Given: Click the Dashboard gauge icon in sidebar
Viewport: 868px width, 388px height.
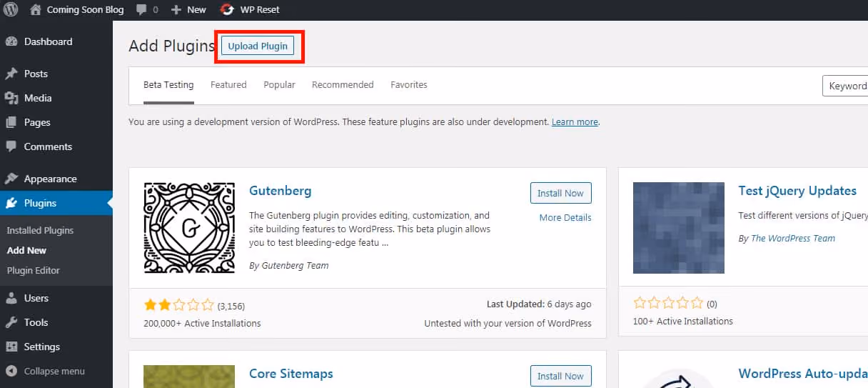Looking at the screenshot, I should (x=11, y=41).
